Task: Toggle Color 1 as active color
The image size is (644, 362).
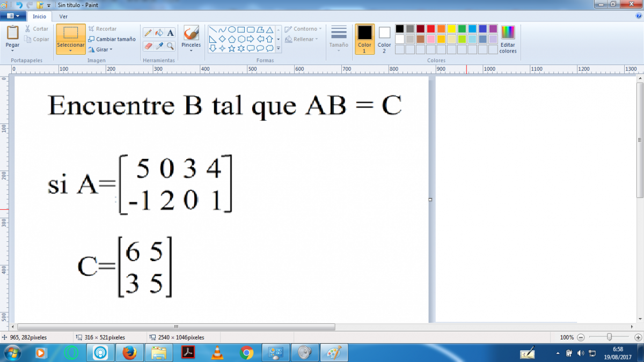Action: [x=364, y=39]
